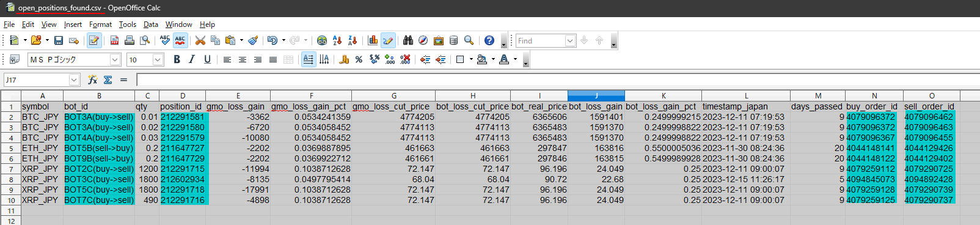This screenshot has height=225, width=980.
Task: Open the Name Box dropdown
Action: click(74, 79)
